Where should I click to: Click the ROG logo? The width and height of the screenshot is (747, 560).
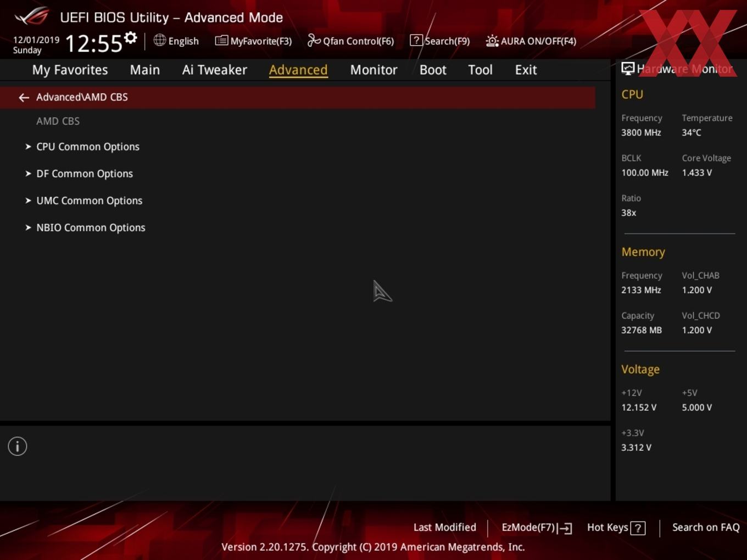click(32, 16)
